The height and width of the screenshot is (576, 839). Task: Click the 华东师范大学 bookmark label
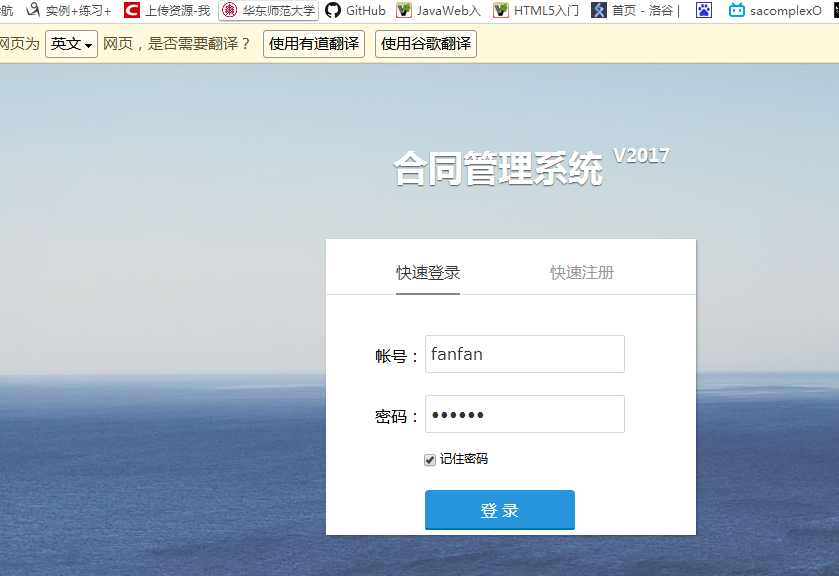[x=279, y=11]
